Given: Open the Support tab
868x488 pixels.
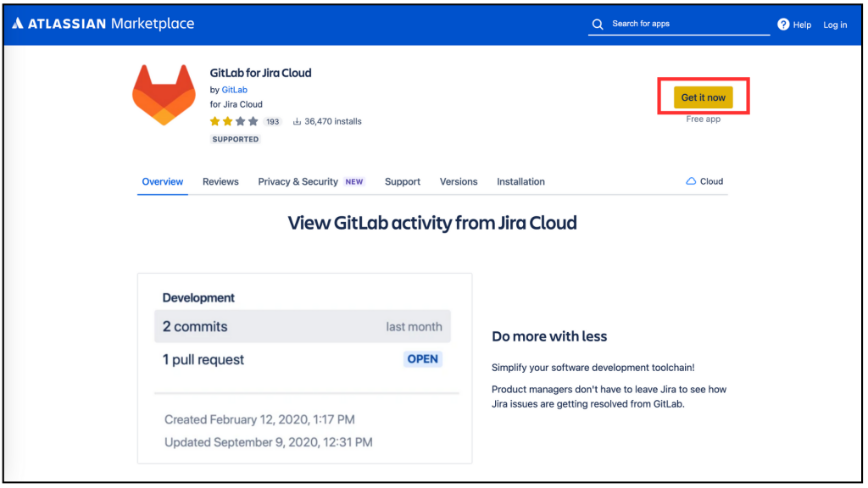Looking at the screenshot, I should 403,181.
